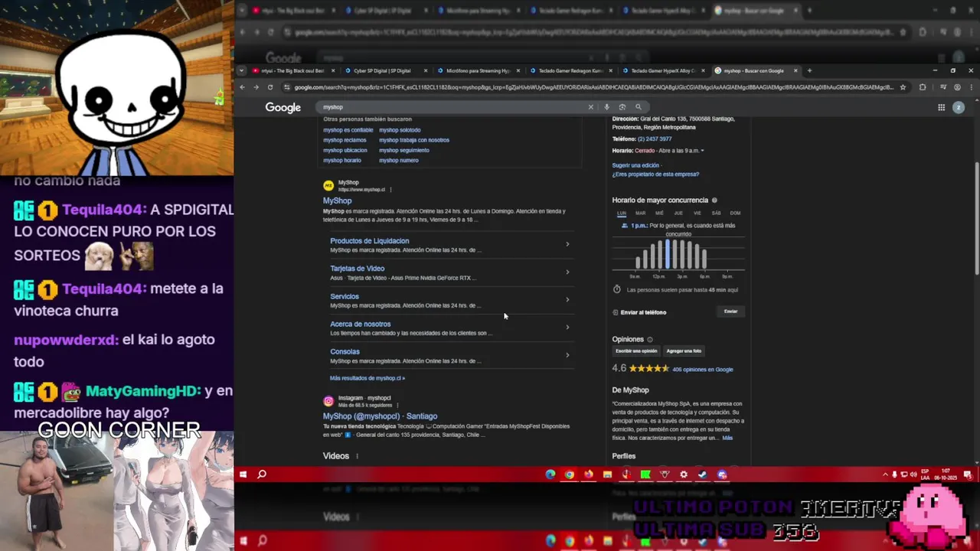Click Escribir una opinión button
The width and height of the screenshot is (980, 551).
[636, 351]
